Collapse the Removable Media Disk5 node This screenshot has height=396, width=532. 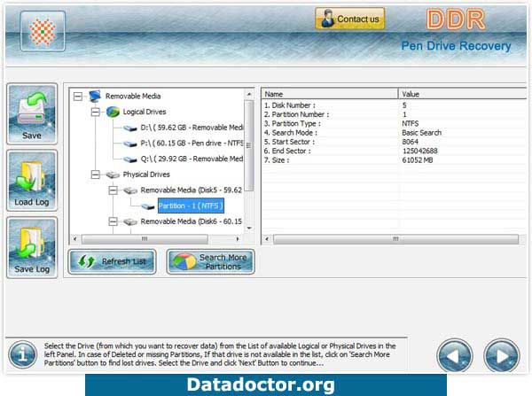click(x=113, y=190)
